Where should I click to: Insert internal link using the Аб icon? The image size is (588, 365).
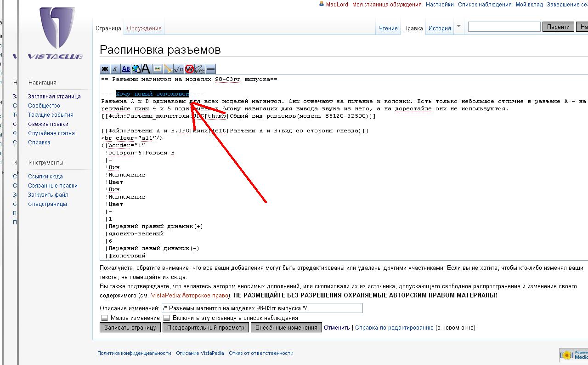click(126, 69)
